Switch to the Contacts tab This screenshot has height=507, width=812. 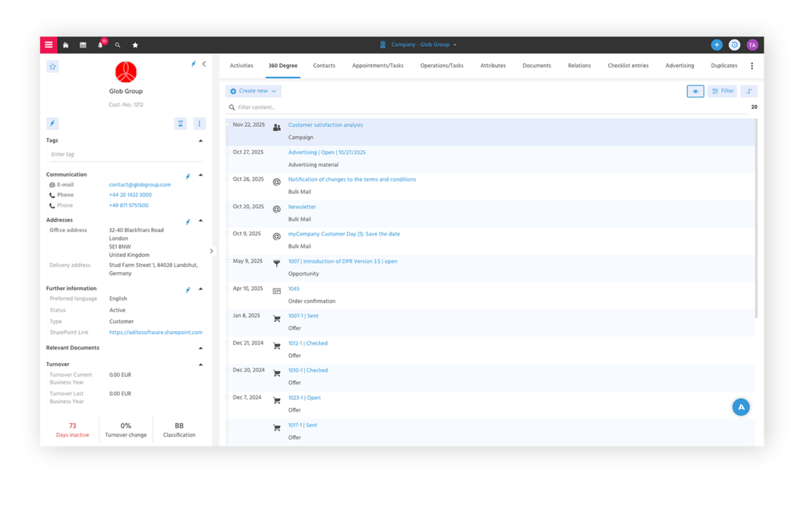(324, 65)
